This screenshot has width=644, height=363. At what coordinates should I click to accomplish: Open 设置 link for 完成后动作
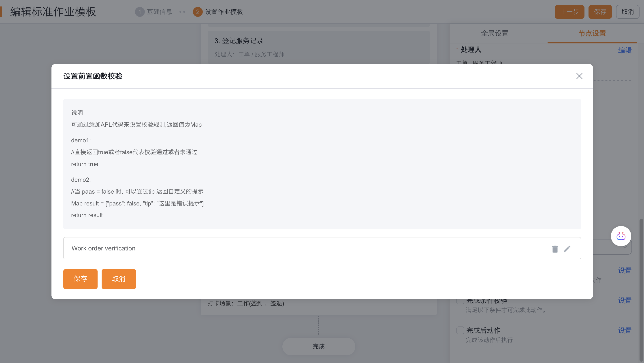[625, 331]
